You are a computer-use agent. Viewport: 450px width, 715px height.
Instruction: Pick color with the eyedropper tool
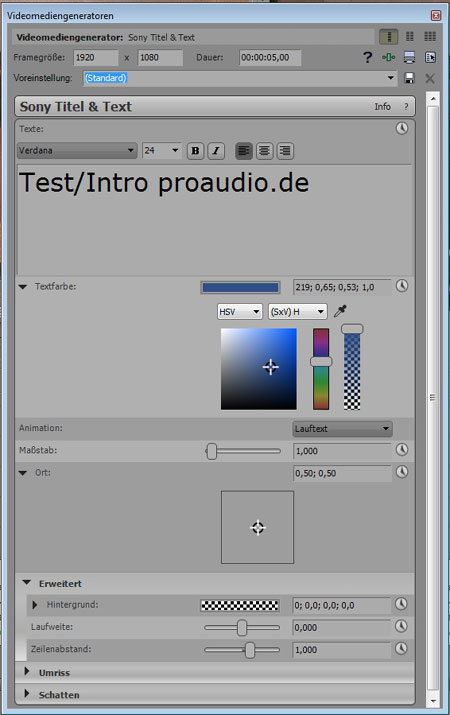click(340, 311)
